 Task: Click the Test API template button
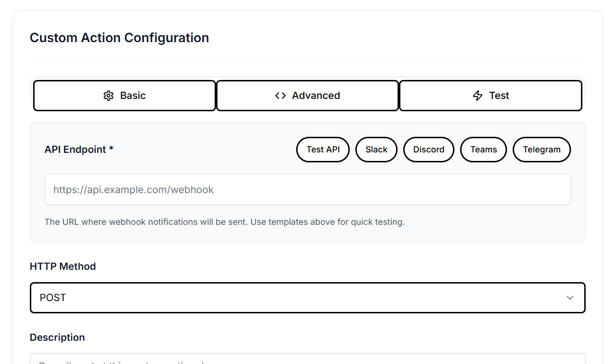pyautogui.click(x=323, y=149)
